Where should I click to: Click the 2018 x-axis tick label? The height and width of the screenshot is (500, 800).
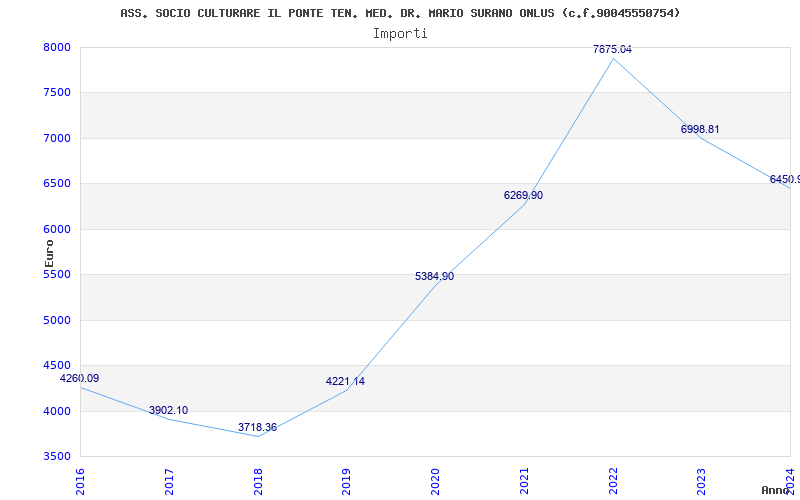[258, 481]
